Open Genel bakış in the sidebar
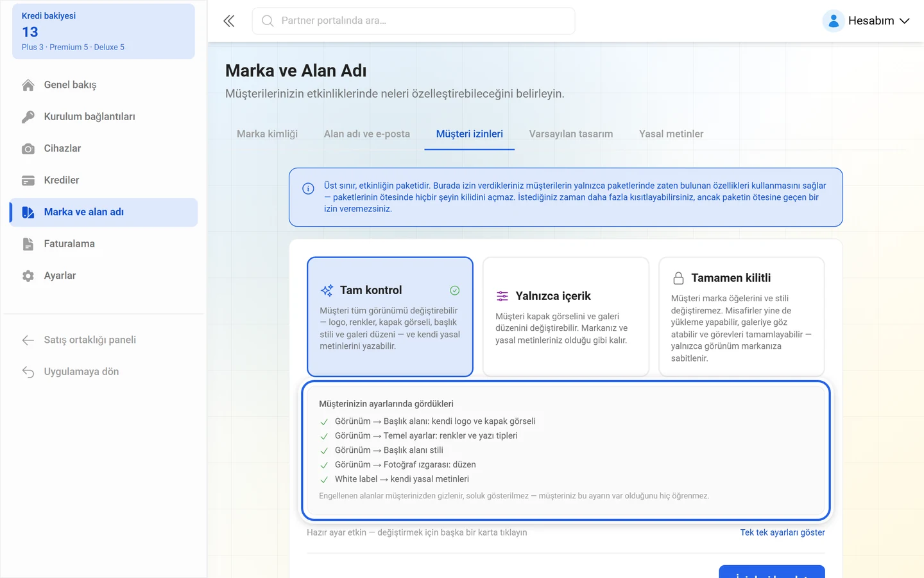 (104, 85)
